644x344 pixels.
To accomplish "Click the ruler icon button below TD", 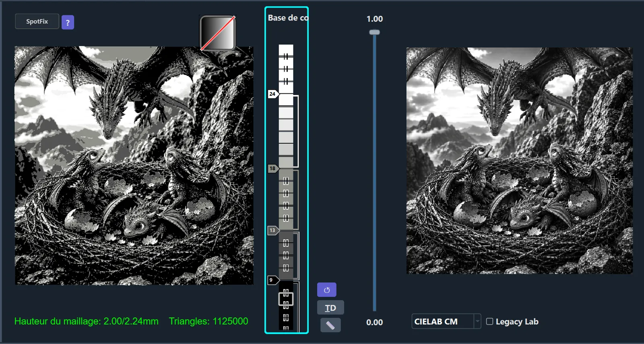I will (x=330, y=325).
